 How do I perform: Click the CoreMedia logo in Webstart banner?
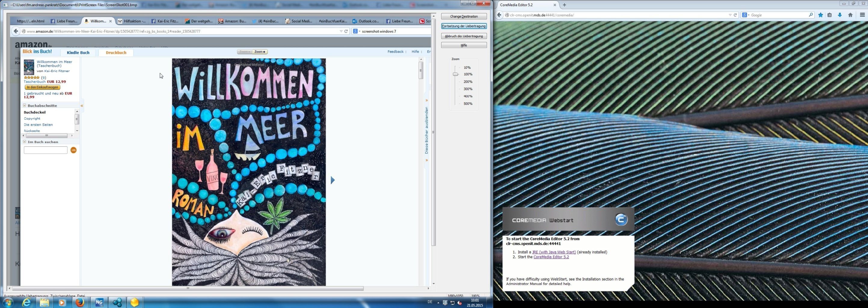[x=621, y=220]
